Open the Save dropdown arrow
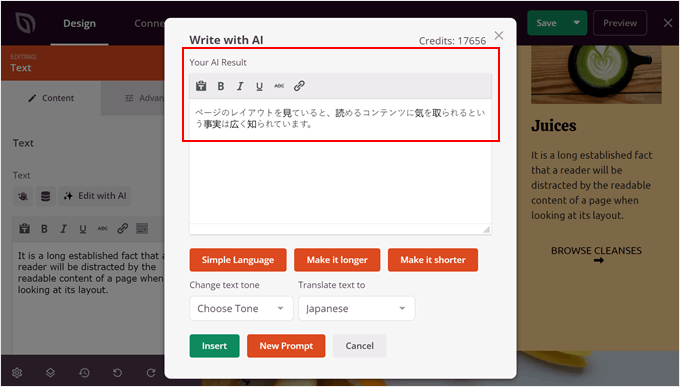680x387 pixels. (577, 23)
